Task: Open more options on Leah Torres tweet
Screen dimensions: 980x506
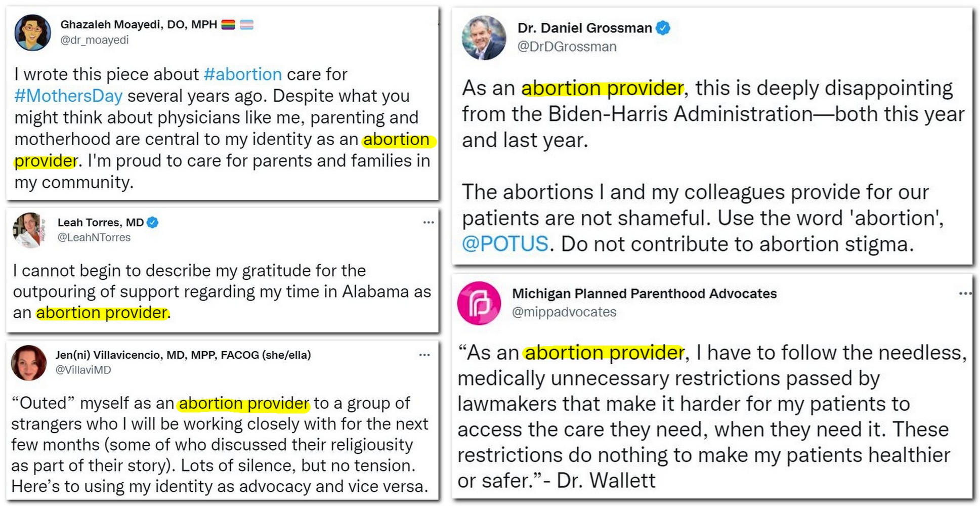Action: pos(429,222)
